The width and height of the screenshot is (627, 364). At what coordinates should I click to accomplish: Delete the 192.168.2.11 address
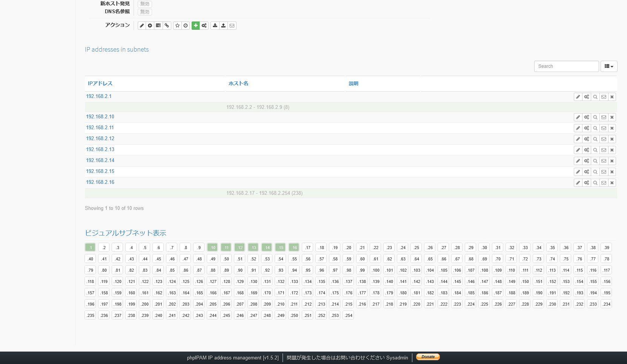click(612, 128)
